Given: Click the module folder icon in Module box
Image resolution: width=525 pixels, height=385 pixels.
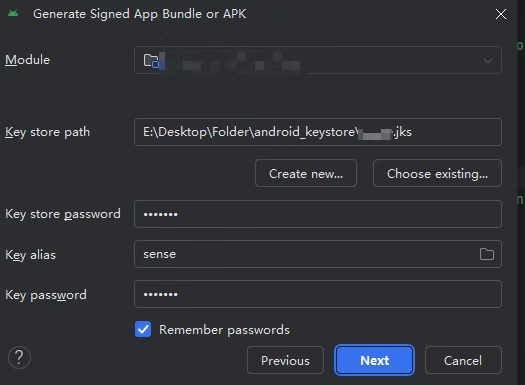Looking at the screenshot, I should [151, 61].
